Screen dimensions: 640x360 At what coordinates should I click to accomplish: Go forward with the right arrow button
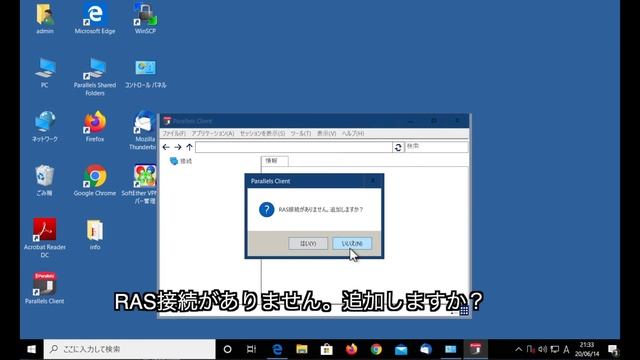pos(178,147)
